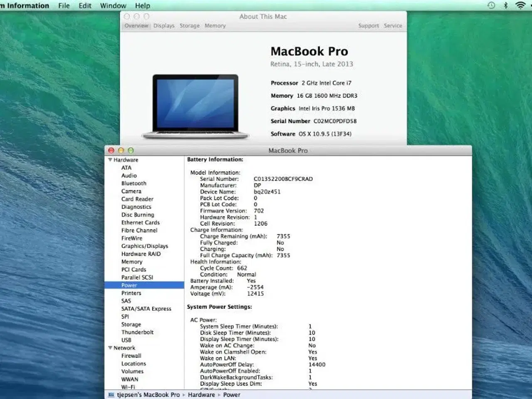Select the Storage item in the sidebar list
The width and height of the screenshot is (532, 399).
click(131, 324)
